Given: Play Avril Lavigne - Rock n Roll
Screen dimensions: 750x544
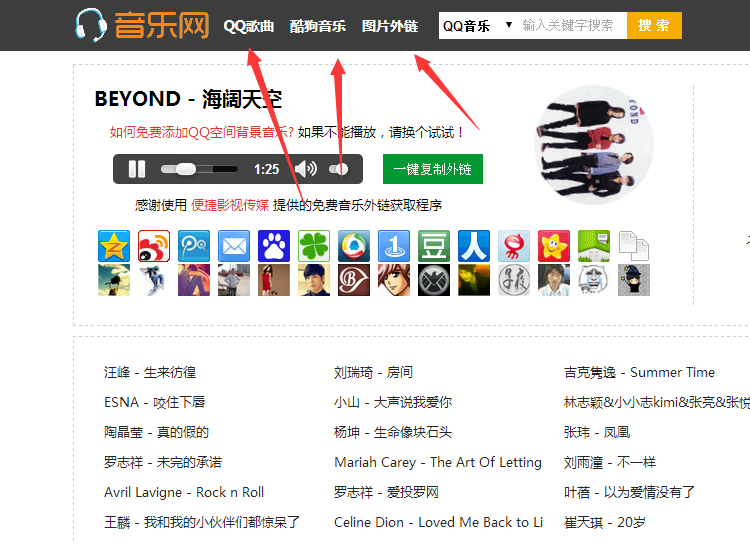Looking at the screenshot, I should (184, 492).
